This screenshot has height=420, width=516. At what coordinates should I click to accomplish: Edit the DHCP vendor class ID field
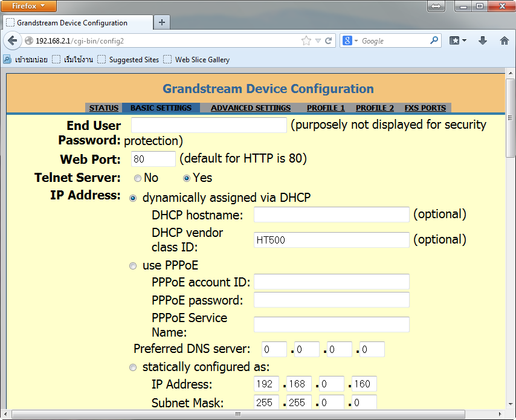pos(332,240)
